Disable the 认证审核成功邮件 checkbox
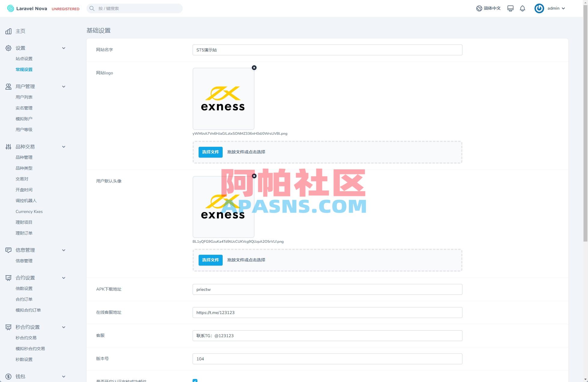This screenshot has width=588, height=382. [x=195, y=381]
